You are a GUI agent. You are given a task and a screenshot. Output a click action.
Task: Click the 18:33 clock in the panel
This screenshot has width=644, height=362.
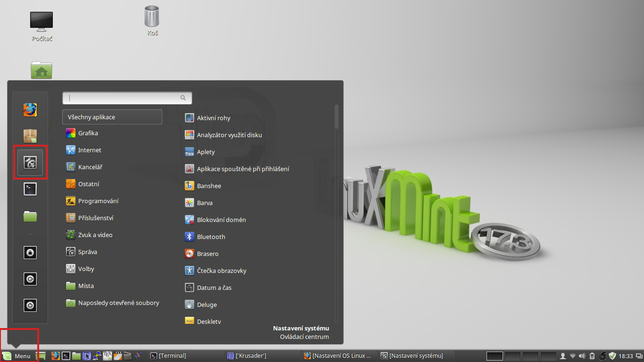(x=626, y=356)
